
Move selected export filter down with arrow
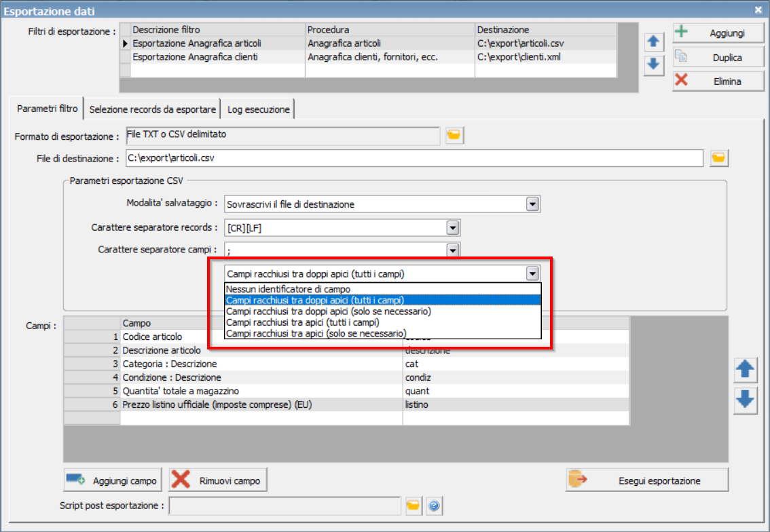653,64
